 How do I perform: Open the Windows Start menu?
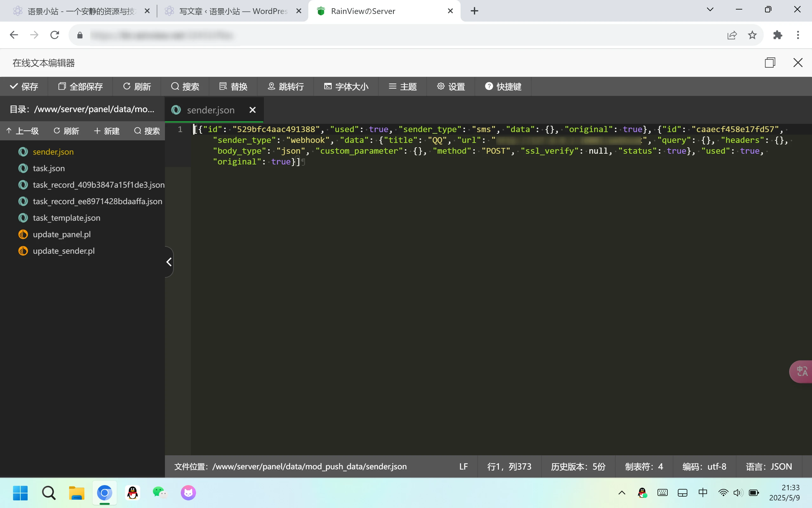click(x=21, y=493)
